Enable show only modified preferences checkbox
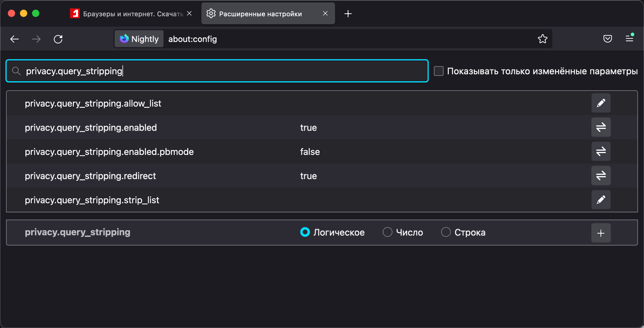This screenshot has width=644, height=328. click(x=438, y=71)
